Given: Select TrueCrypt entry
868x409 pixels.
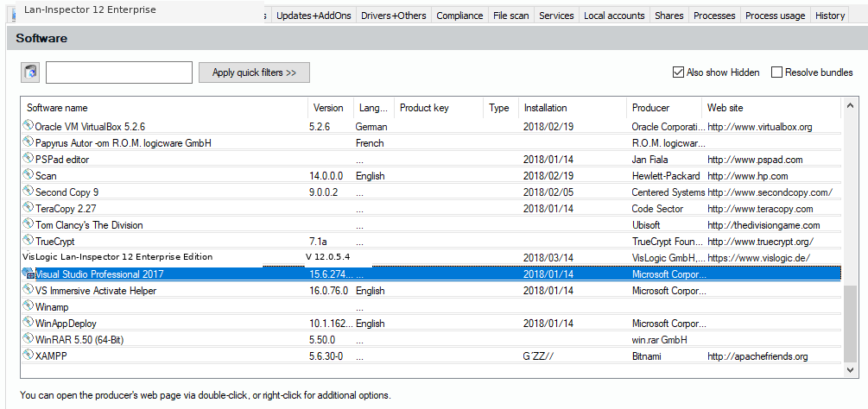Looking at the screenshot, I should tap(431, 242).
